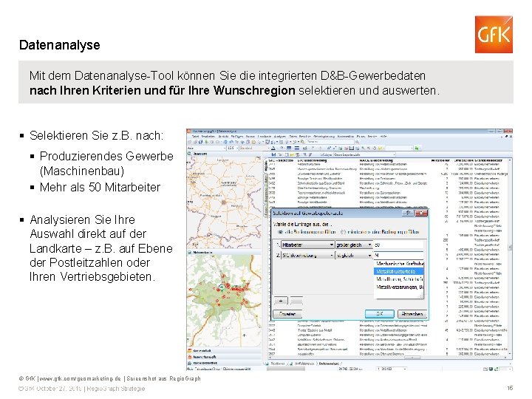Viewport: 532px width, 399px height.
Task: Open the font size dropdown
Action: 233,149
